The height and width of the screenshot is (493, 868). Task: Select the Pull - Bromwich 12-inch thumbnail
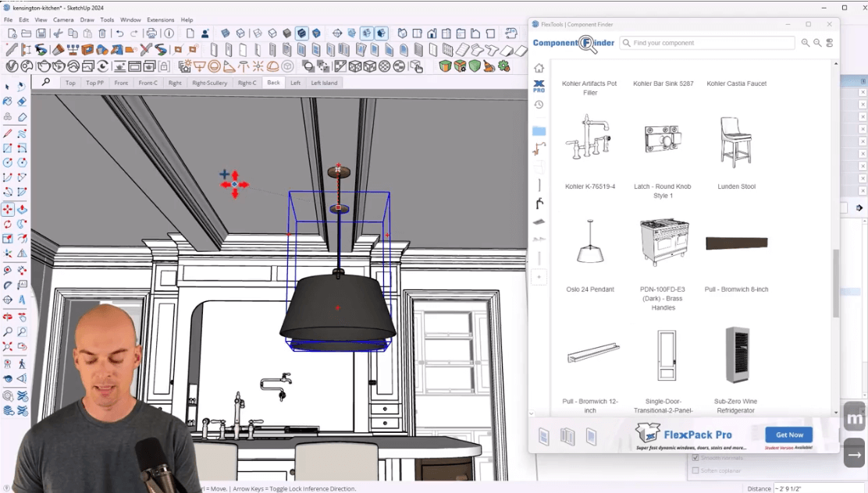(x=593, y=353)
